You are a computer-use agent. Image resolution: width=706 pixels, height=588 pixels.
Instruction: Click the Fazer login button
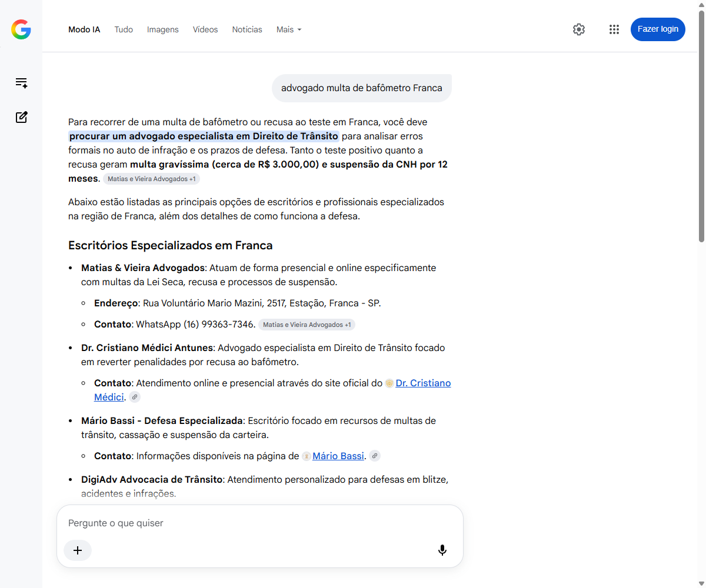658,29
